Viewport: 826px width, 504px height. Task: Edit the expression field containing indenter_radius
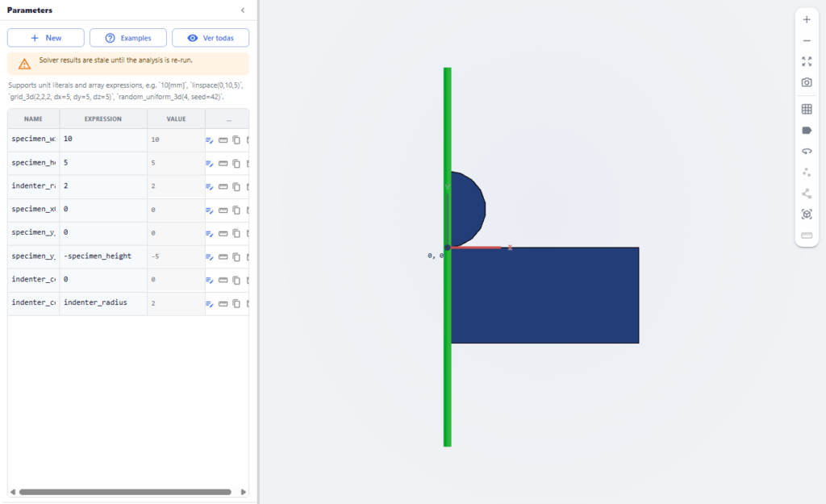coord(103,303)
